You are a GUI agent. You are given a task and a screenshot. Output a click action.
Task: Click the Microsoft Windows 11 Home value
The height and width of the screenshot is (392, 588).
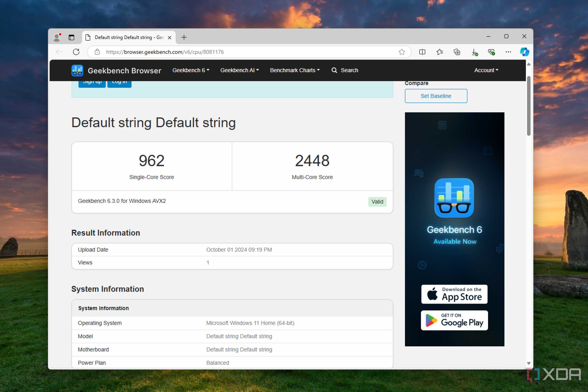point(250,323)
